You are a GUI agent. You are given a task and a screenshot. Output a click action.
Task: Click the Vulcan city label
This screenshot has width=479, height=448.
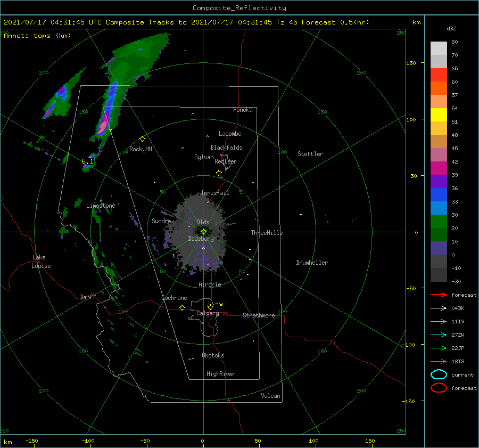270,396
